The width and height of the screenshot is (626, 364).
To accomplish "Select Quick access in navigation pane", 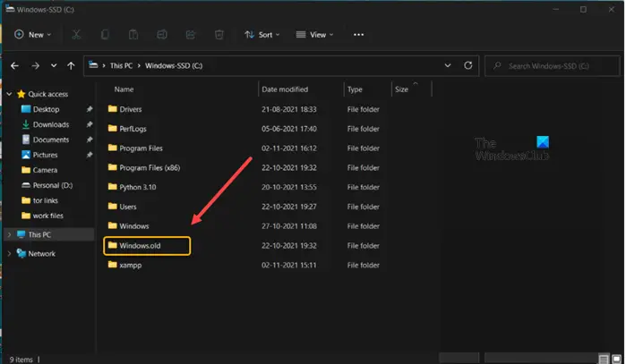I will [47, 94].
